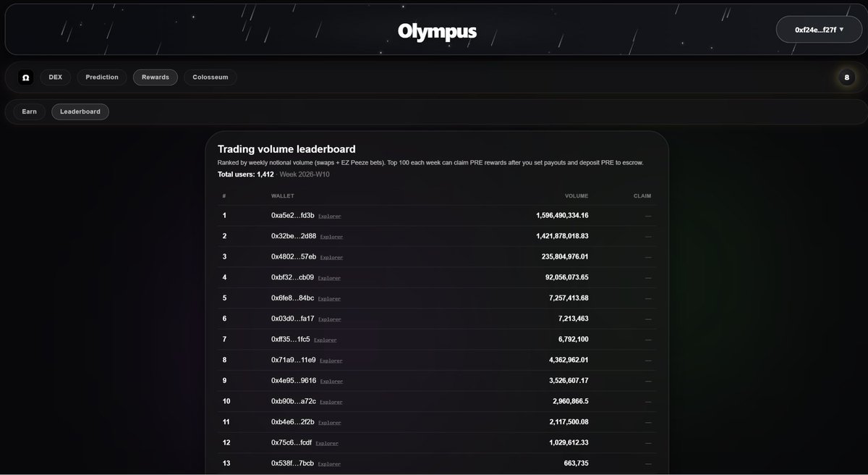Select the Leaderboard sub-tab
Screen dimensions: 868x475
pyautogui.click(x=80, y=112)
